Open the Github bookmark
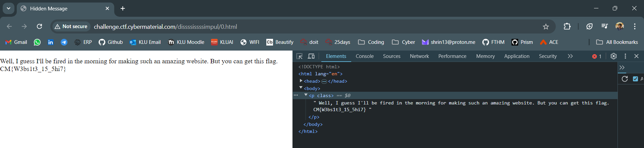The height and width of the screenshot is (148, 644). tap(111, 42)
